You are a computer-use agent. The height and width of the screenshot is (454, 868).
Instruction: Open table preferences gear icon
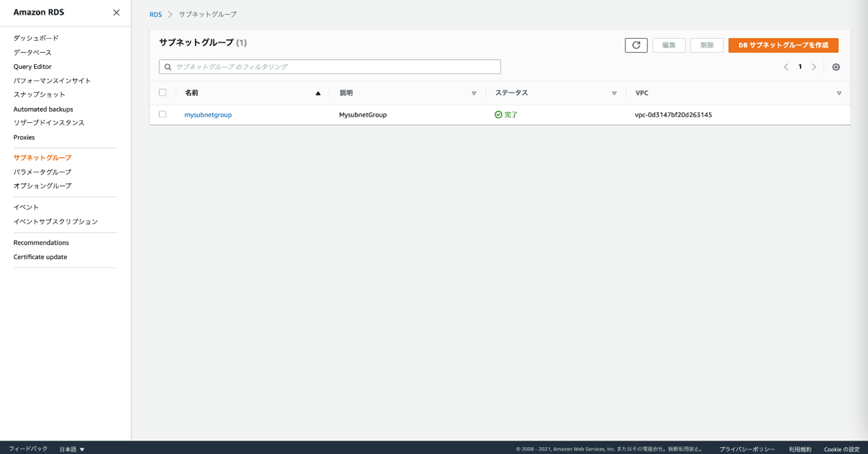(836, 67)
